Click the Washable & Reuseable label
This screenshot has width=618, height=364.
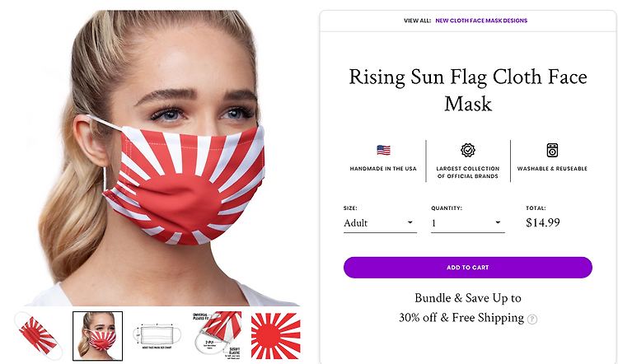552,169
